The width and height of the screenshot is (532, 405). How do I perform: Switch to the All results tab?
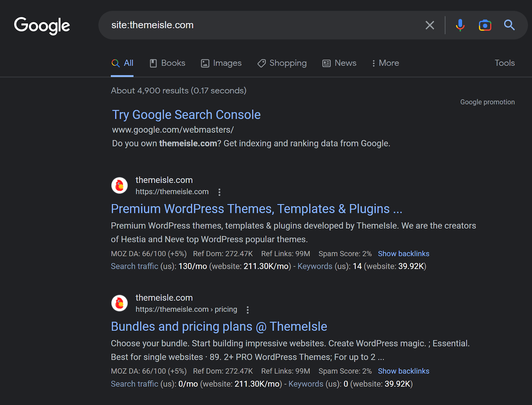122,63
